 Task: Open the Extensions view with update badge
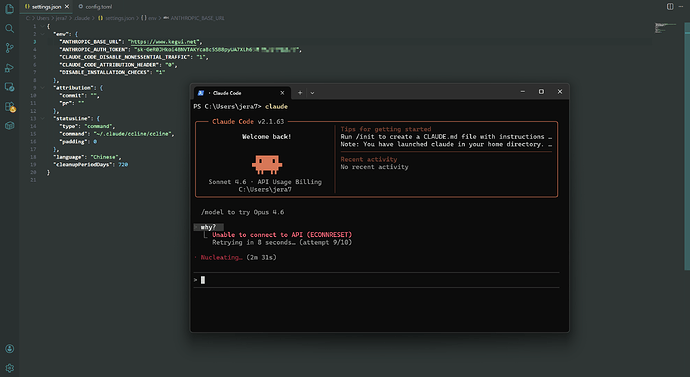tap(10, 106)
